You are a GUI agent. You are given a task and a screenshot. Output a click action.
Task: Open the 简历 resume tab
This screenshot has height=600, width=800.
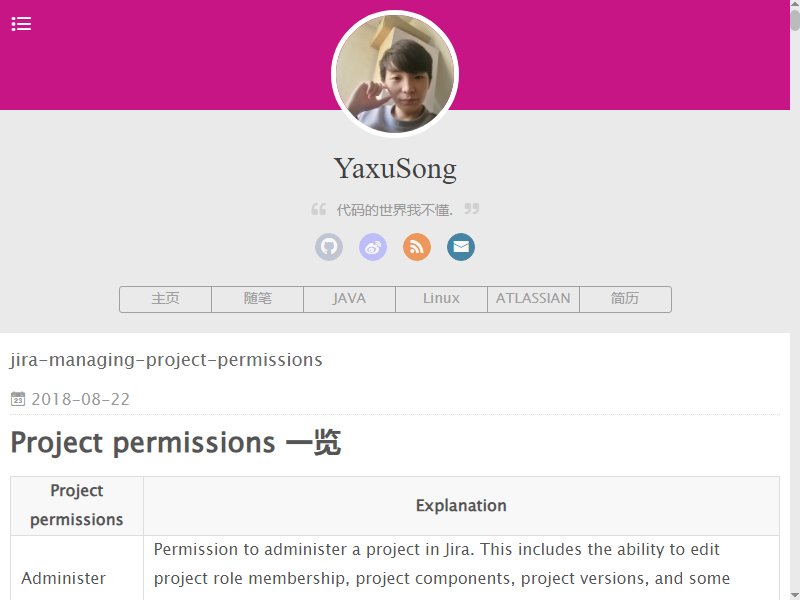tap(626, 299)
